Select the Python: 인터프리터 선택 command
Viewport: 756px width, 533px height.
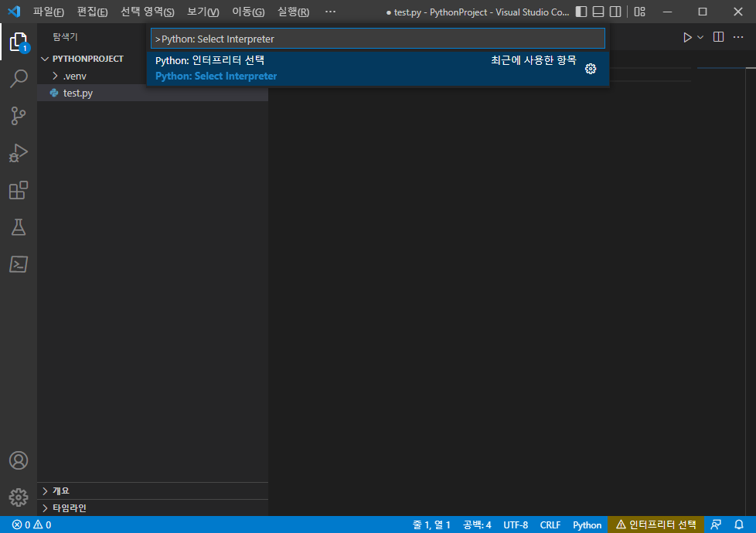377,69
